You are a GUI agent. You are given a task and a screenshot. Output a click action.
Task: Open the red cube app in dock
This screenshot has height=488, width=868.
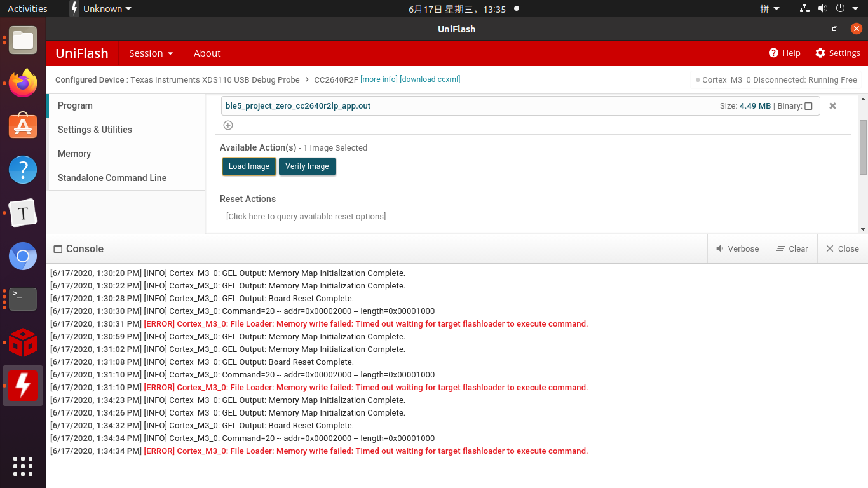tap(23, 342)
